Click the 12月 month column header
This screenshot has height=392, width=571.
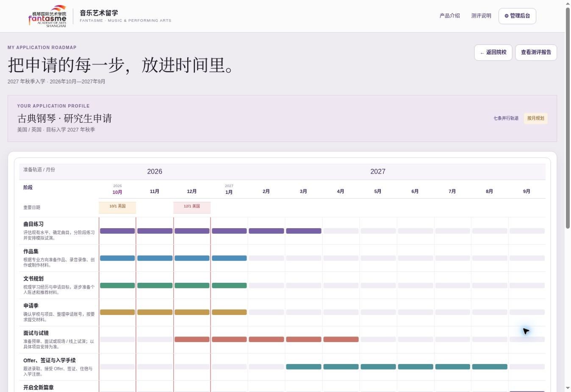tap(192, 191)
